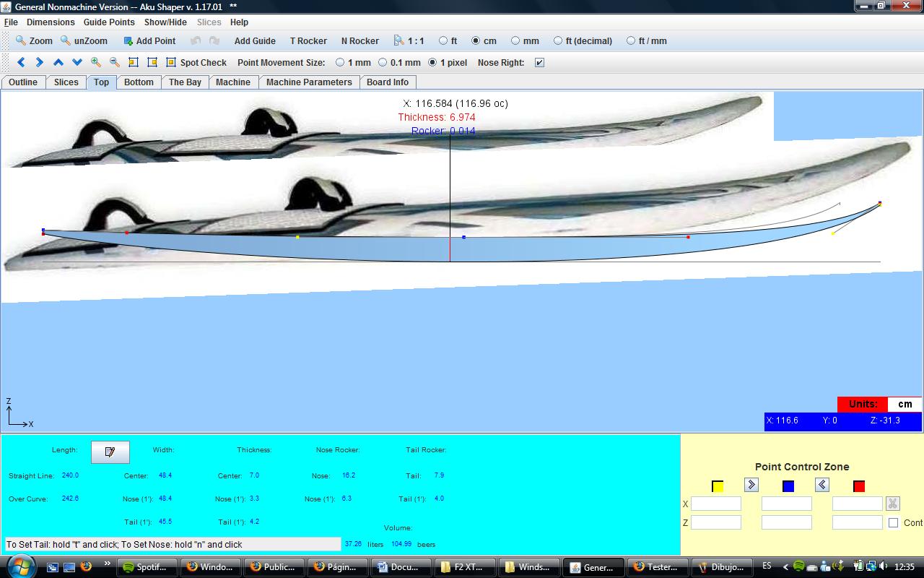Uncheck the Nose Right checkbox
The image size is (924, 578).
click(539, 63)
